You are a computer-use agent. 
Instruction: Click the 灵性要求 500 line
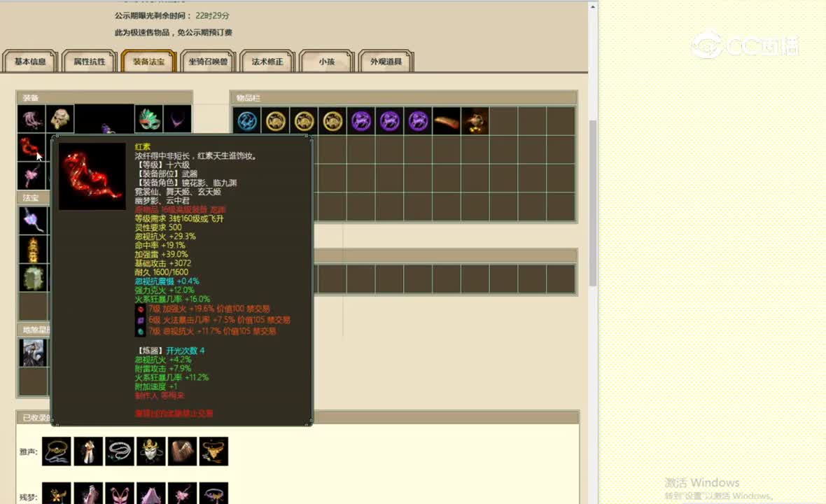pyautogui.click(x=158, y=227)
